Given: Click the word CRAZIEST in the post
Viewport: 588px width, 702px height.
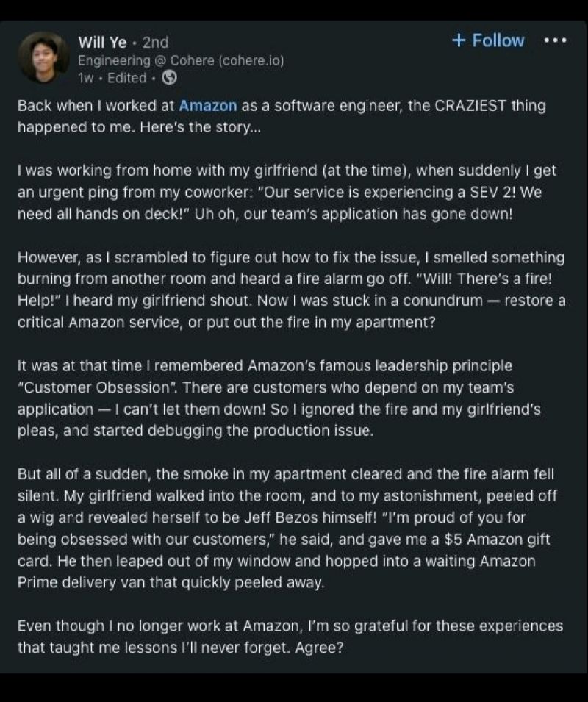Looking at the screenshot, I should (470, 106).
